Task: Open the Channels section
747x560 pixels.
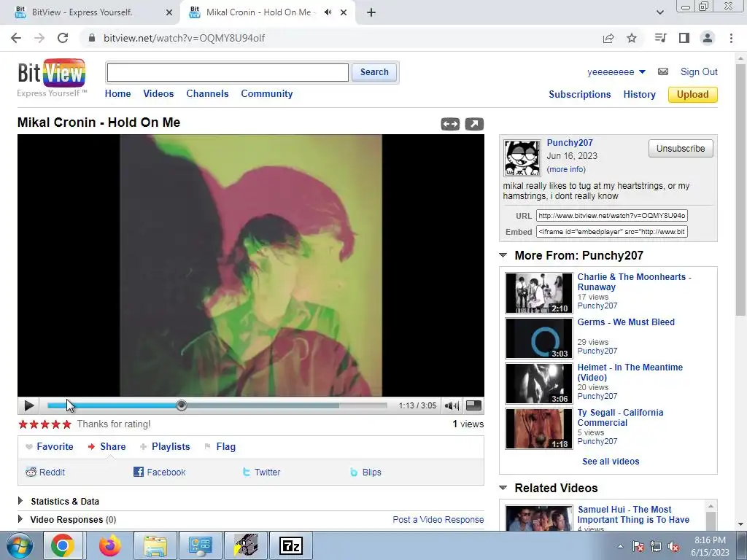Action: click(207, 94)
